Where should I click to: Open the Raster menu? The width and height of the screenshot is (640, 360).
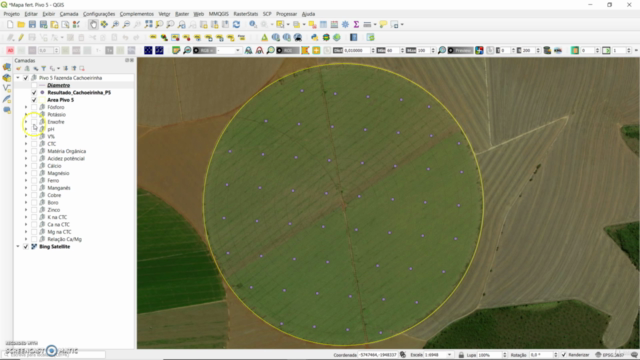click(182, 14)
